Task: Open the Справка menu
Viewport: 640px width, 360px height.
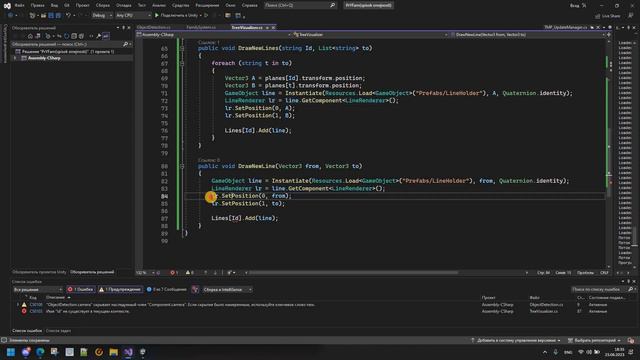Action: pos(249,5)
